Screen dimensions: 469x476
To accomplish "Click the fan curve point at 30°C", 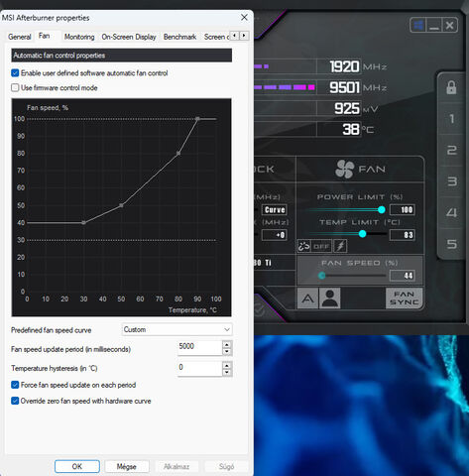I will pyautogui.click(x=83, y=222).
